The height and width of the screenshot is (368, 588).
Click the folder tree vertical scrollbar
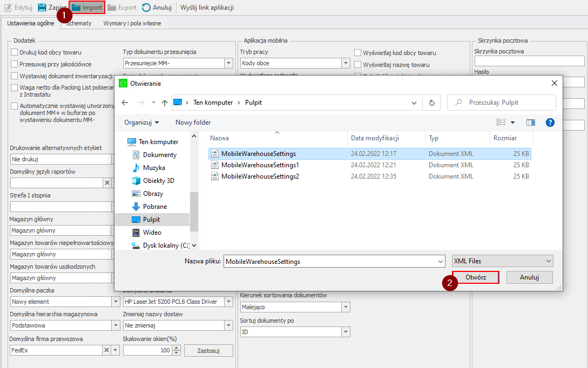194,210
